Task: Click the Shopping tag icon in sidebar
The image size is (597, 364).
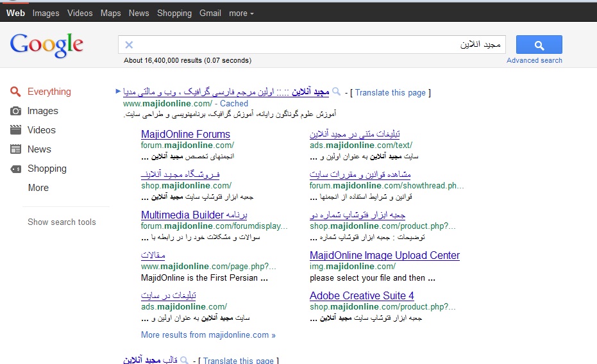Action: (15, 169)
